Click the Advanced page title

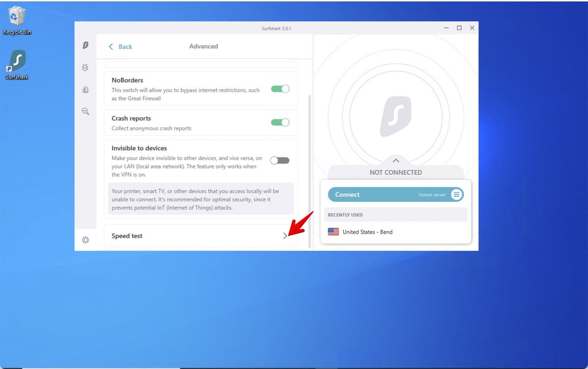203,46
